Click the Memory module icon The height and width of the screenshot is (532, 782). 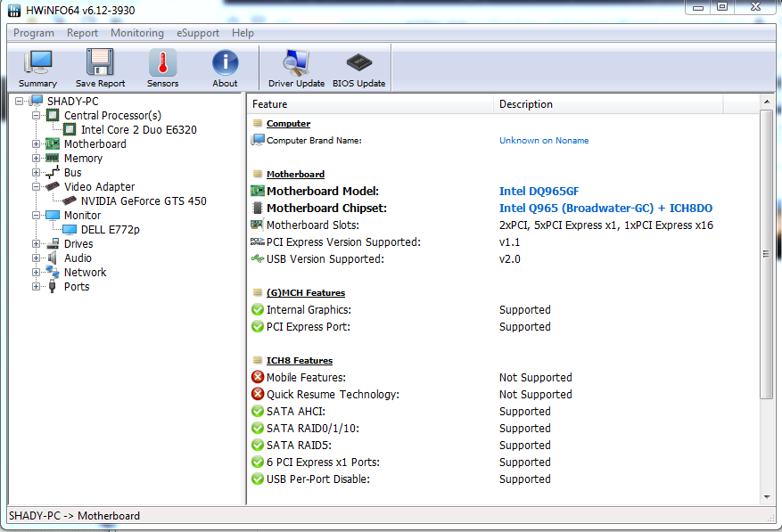[x=53, y=158]
